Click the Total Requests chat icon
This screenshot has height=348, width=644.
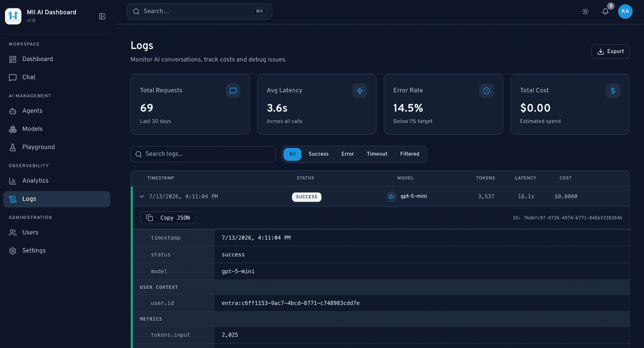(x=233, y=91)
